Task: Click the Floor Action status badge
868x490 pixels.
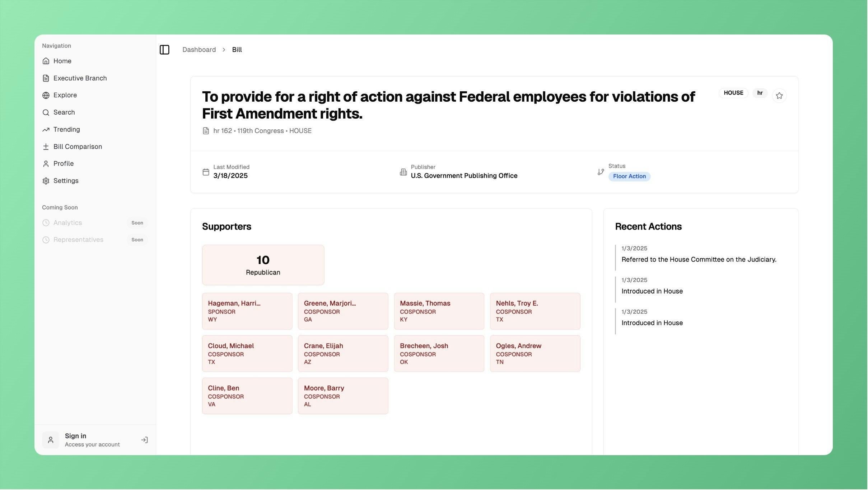Action: coord(629,176)
